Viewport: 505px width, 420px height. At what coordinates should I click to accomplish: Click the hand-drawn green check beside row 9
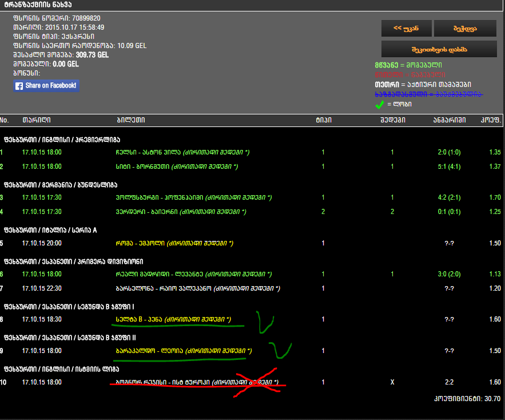(x=280, y=349)
